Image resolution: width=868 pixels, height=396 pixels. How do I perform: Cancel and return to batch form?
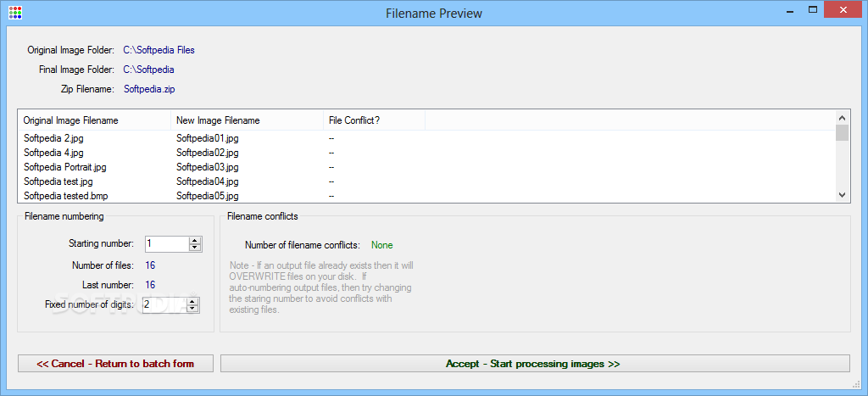115,364
